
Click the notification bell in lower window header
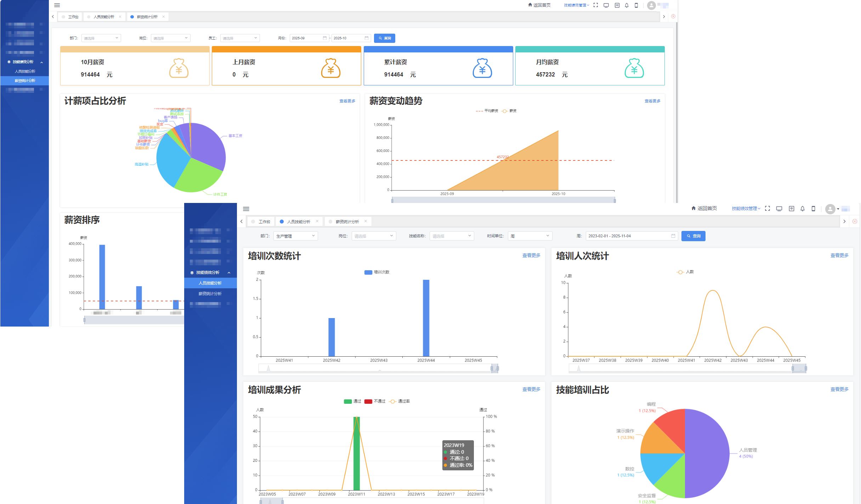(803, 209)
